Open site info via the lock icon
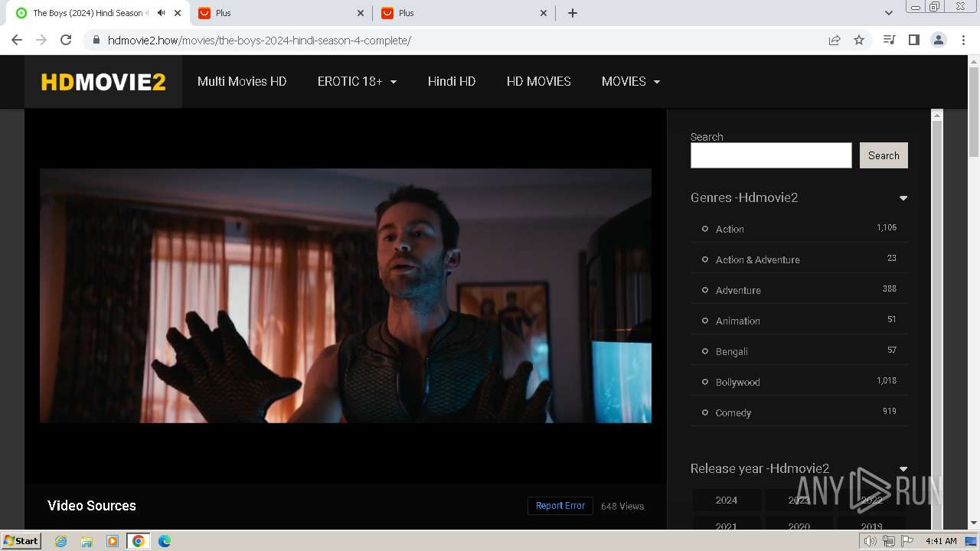The width and height of the screenshot is (980, 551). click(96, 40)
